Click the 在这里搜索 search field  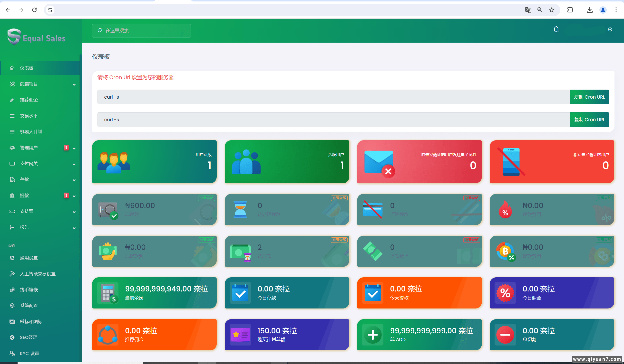pyautogui.click(x=142, y=30)
